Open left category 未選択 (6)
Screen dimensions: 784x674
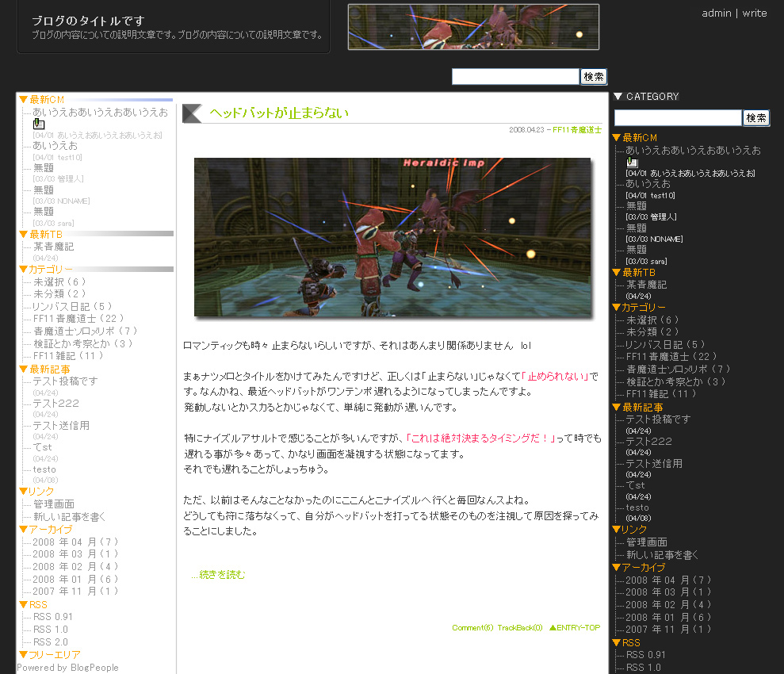pyautogui.click(x=59, y=282)
